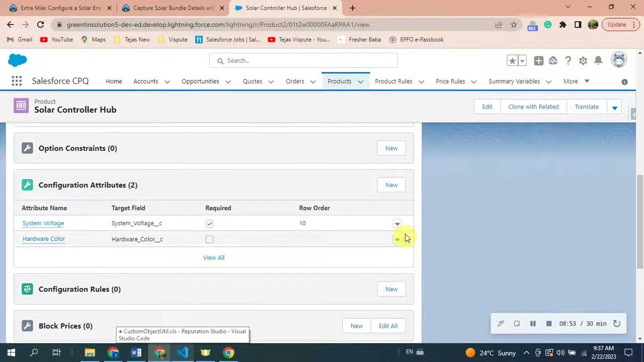Open the More navigation menu

(576, 81)
